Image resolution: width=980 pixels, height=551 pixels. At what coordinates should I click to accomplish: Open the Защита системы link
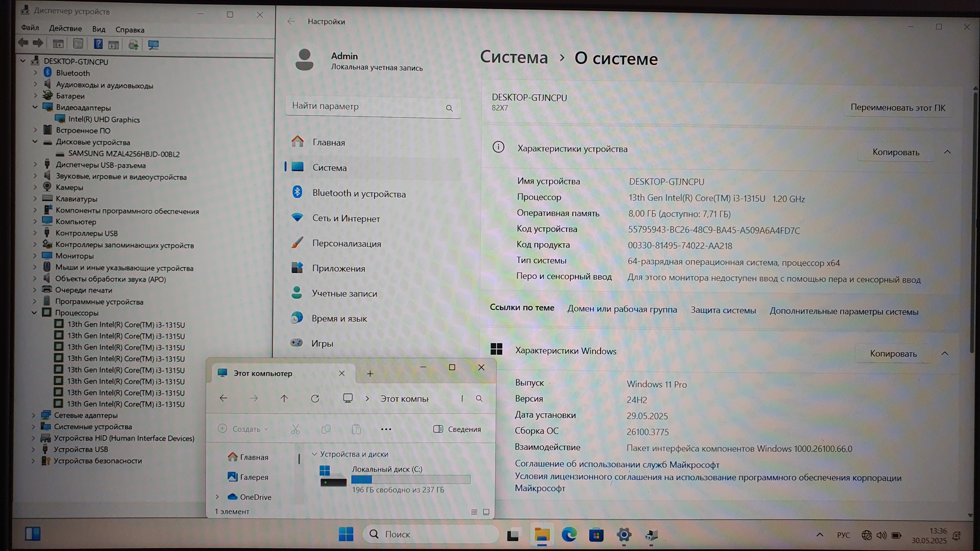click(x=723, y=310)
